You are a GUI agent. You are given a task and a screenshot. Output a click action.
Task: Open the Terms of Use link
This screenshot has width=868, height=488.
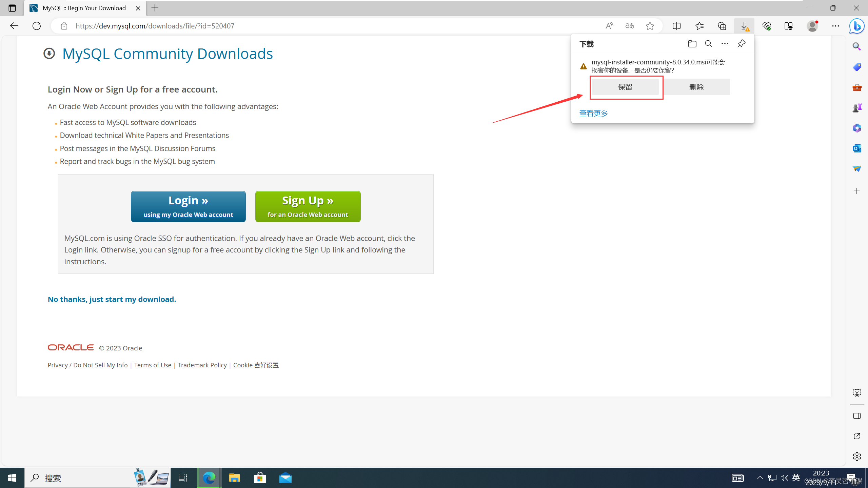click(x=153, y=365)
